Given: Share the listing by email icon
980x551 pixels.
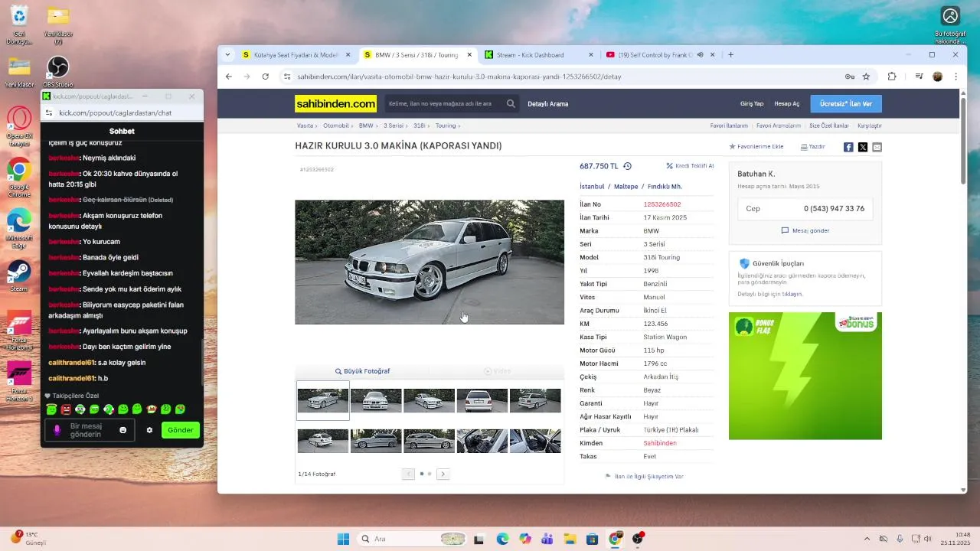Looking at the screenshot, I should (877, 147).
